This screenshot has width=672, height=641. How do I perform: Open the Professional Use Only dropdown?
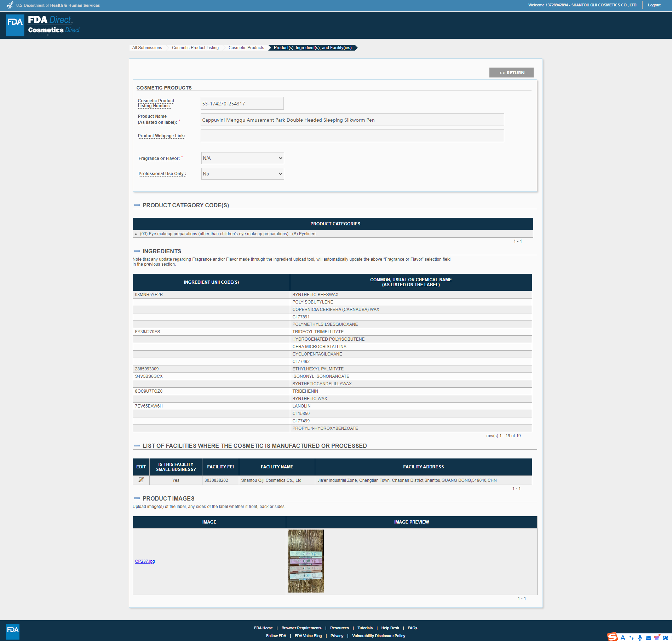(242, 174)
